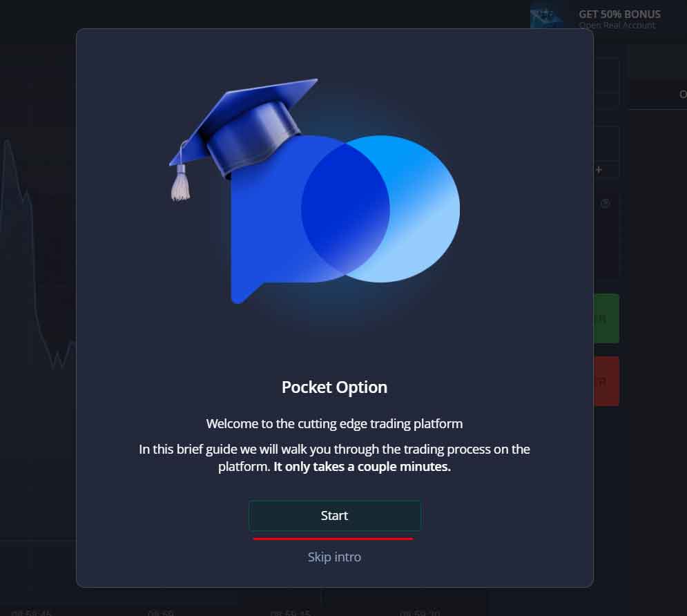Select the partially visible tab at right edge

coord(682,94)
